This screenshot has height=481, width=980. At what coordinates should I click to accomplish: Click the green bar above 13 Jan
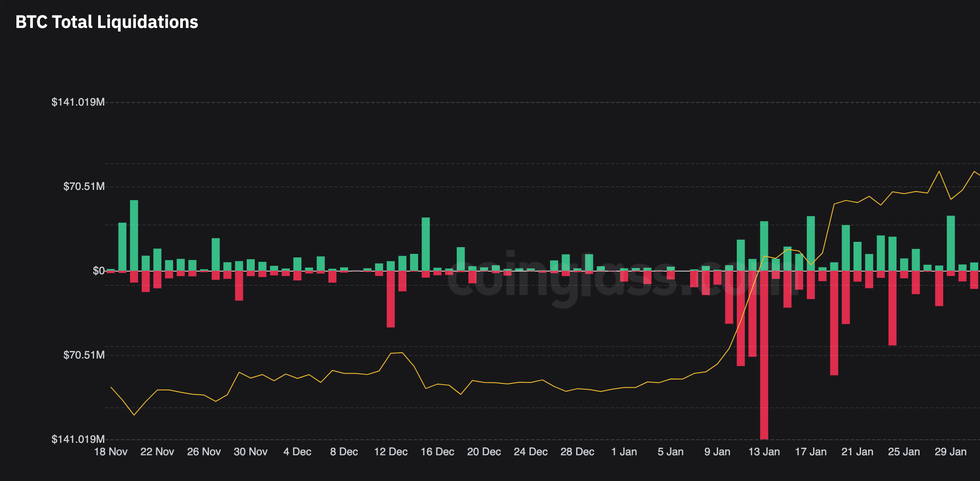764,246
